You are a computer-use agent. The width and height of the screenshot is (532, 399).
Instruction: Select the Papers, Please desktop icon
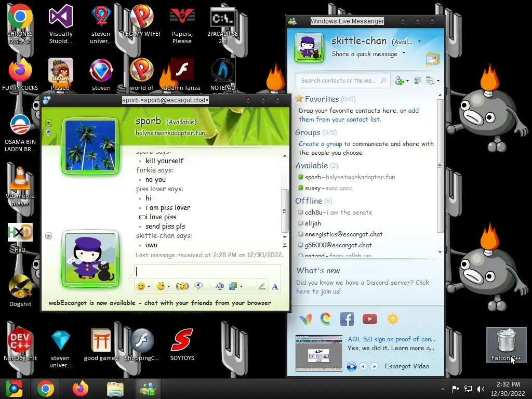[x=182, y=25]
